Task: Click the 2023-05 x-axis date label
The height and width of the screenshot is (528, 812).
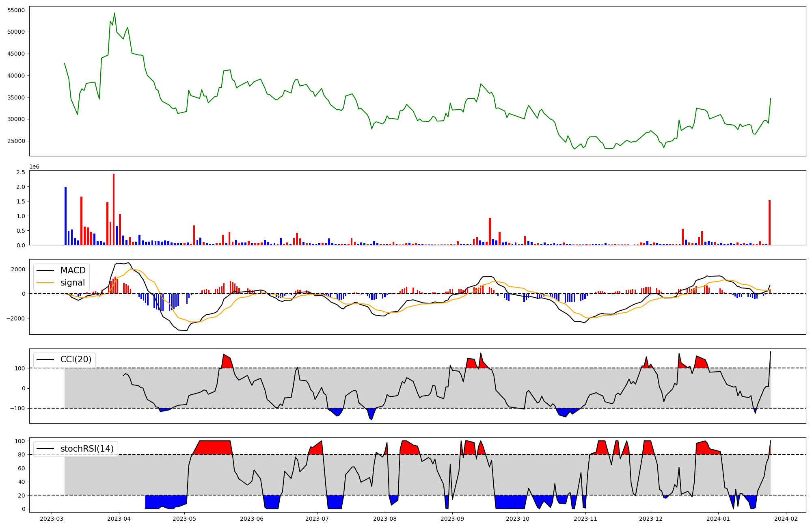Action: pos(185,519)
